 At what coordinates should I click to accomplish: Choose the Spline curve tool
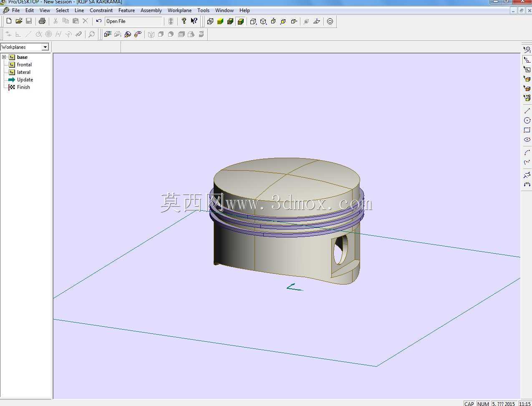[x=527, y=162]
